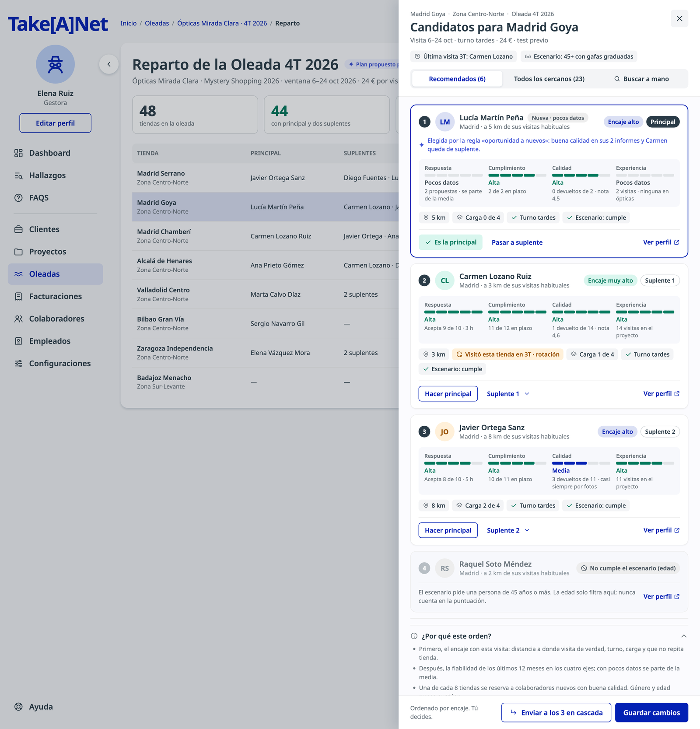This screenshot has height=729, width=700.
Task: Click the FAQS question mark icon
Action: click(18, 198)
